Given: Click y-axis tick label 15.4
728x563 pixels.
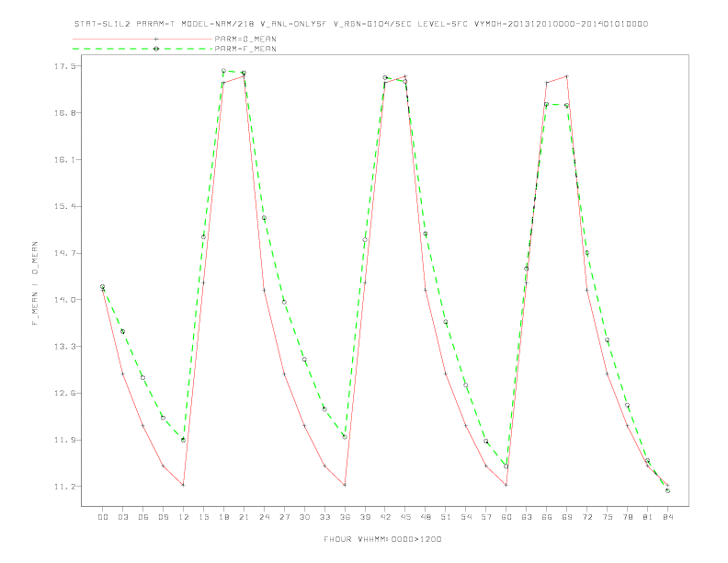Looking at the screenshot, I should (x=64, y=206).
